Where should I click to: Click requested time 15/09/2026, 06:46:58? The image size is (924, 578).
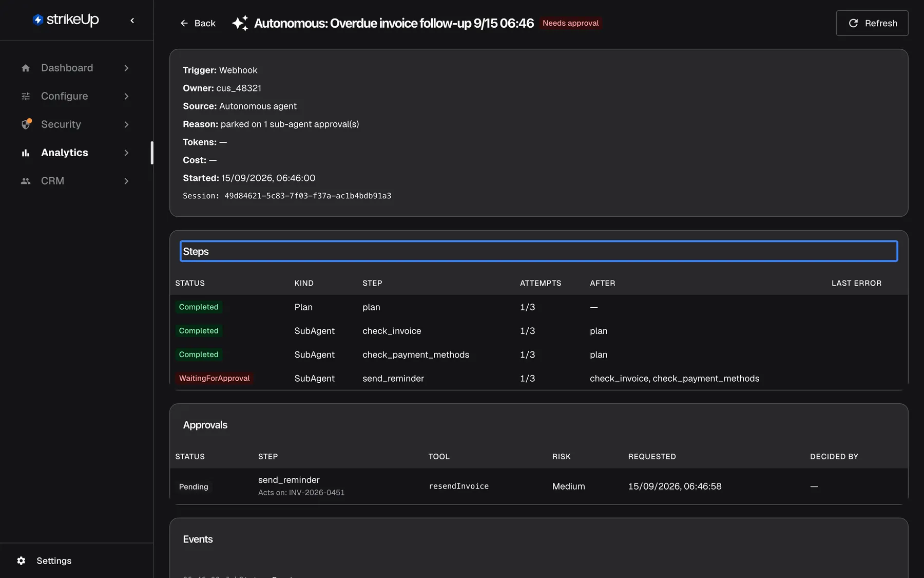pos(675,486)
